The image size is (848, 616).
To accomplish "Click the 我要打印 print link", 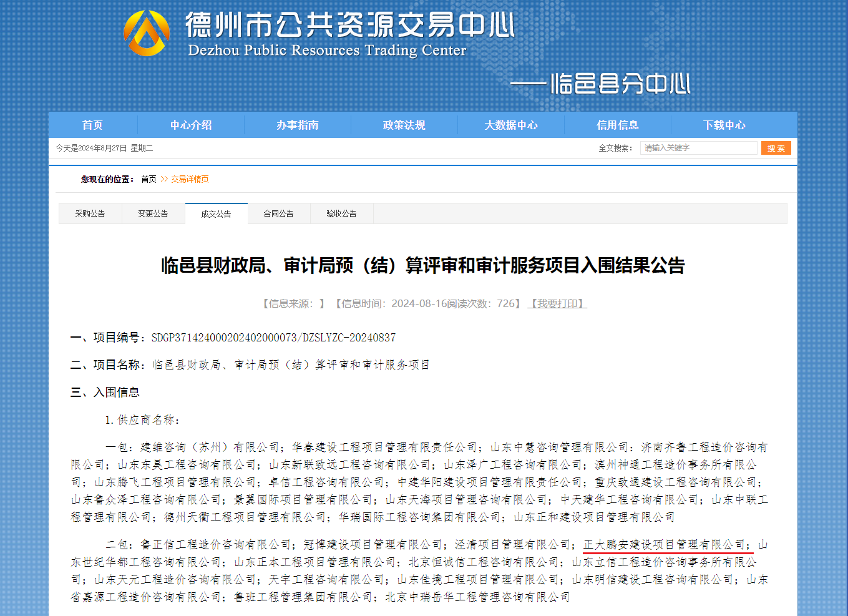I will click(557, 303).
